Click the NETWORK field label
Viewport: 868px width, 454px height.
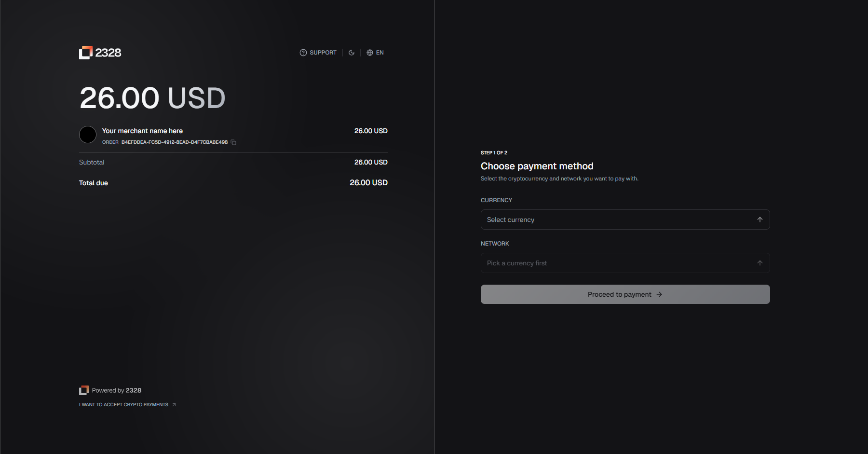[x=495, y=244]
